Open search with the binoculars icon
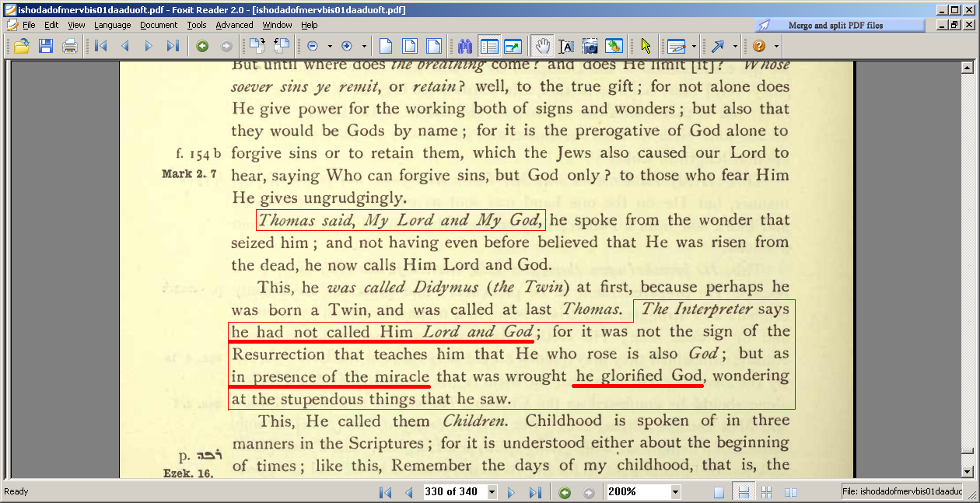 [x=465, y=46]
